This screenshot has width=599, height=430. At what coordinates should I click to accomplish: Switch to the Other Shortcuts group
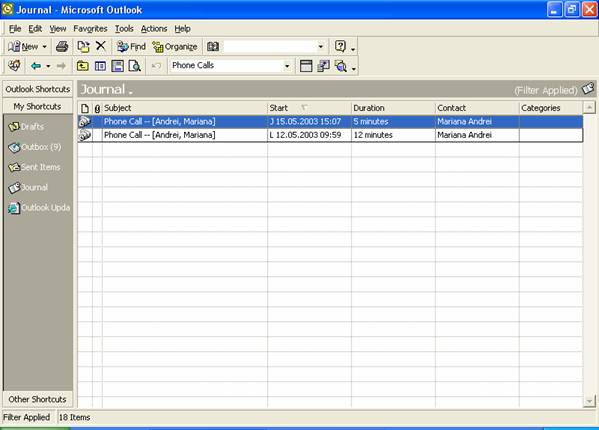click(x=37, y=399)
